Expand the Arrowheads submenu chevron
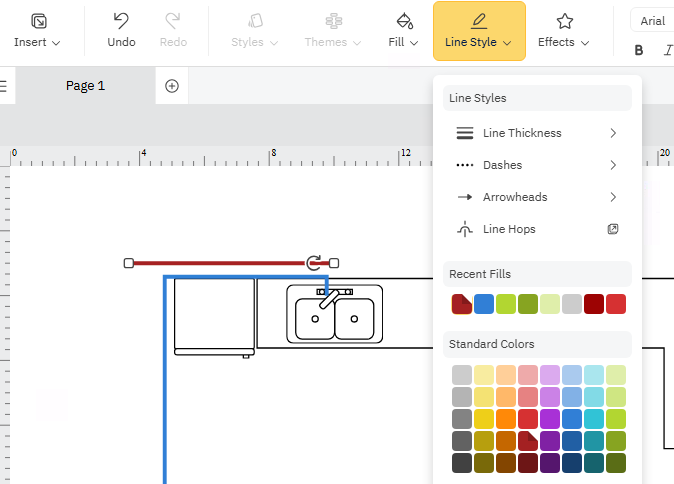 pos(612,197)
